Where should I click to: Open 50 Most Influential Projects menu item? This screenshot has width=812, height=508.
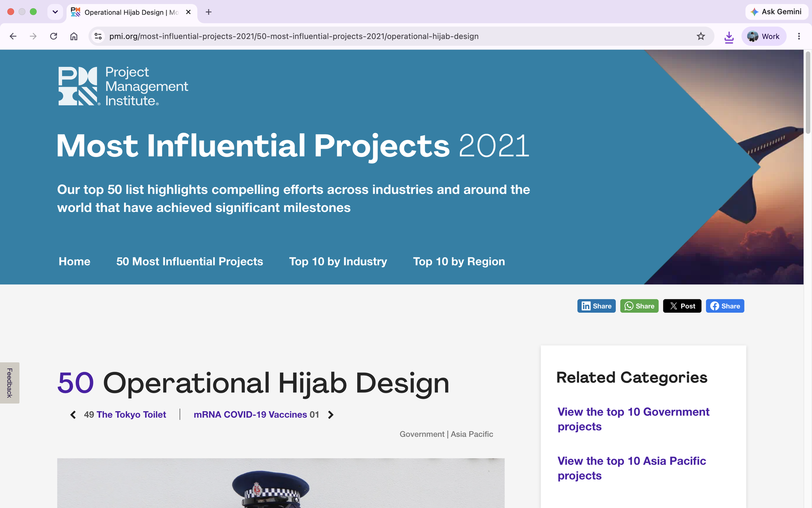pos(190,261)
